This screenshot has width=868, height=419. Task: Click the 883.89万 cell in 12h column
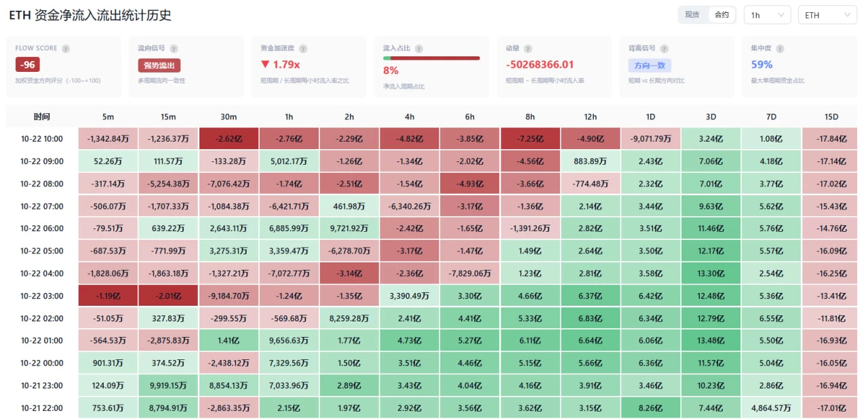click(591, 161)
